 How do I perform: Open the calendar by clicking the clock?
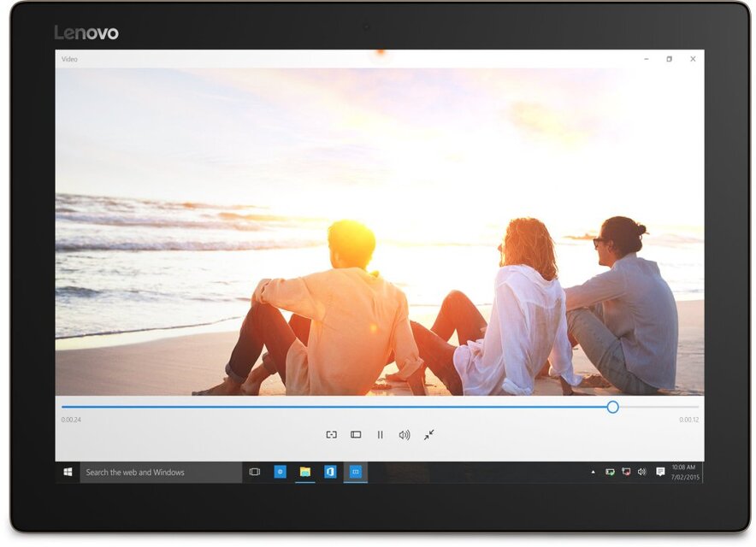click(x=682, y=471)
